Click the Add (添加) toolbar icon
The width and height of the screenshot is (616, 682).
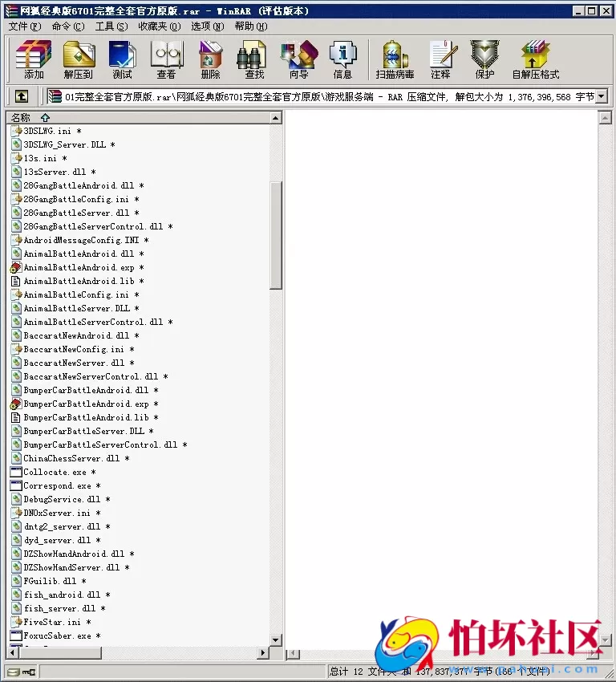click(x=34, y=59)
